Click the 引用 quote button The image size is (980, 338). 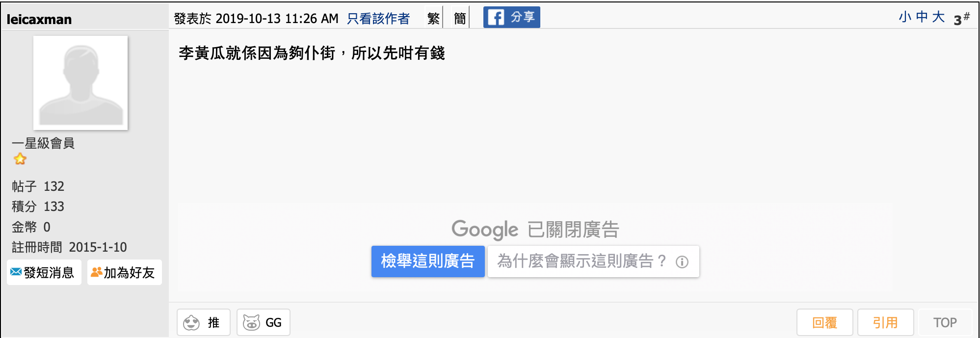[x=885, y=322]
